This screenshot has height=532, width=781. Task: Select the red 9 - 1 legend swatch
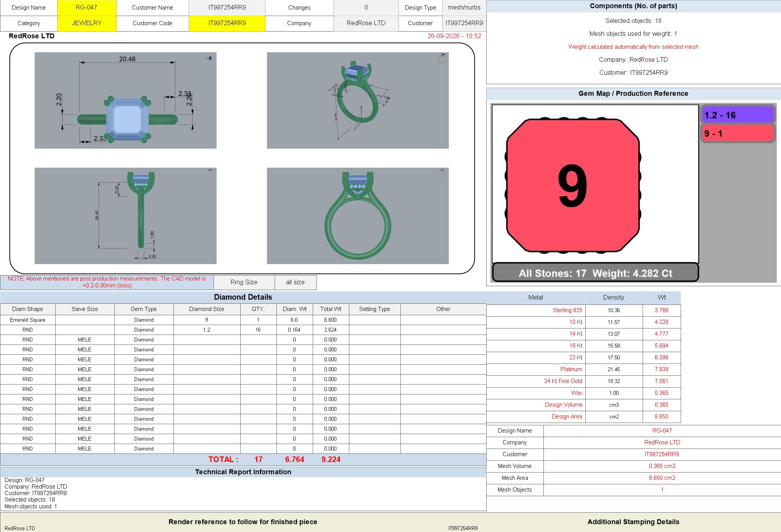click(737, 133)
